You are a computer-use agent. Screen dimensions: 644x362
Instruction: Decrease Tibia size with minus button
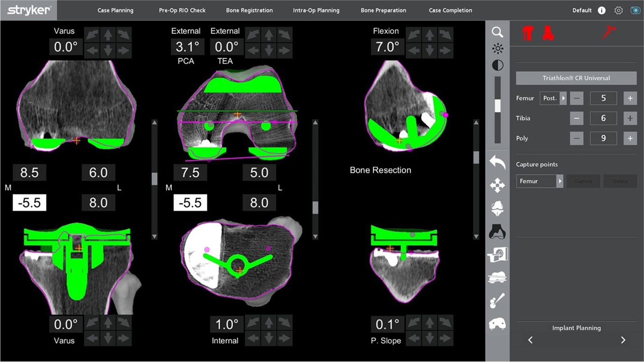577,118
